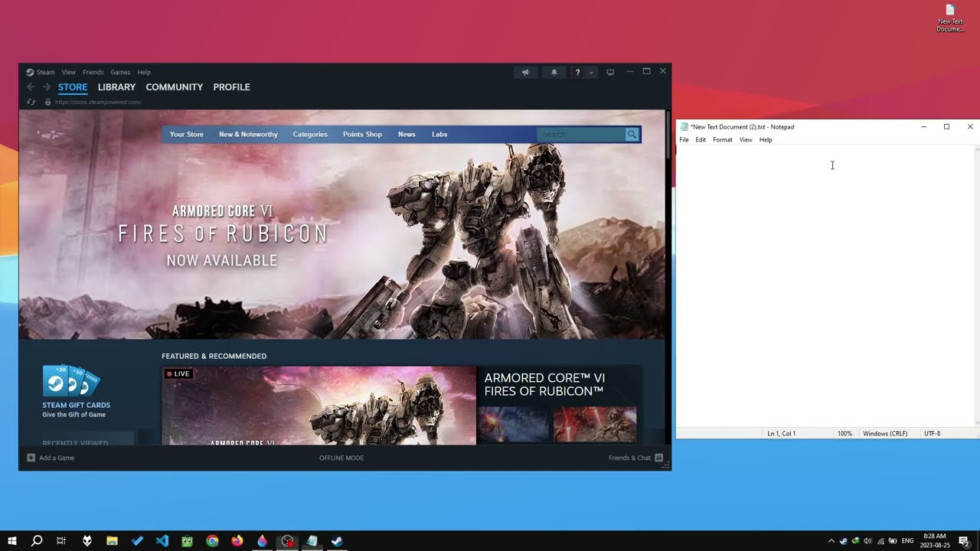Click the volume speaker tray icon

[868, 541]
